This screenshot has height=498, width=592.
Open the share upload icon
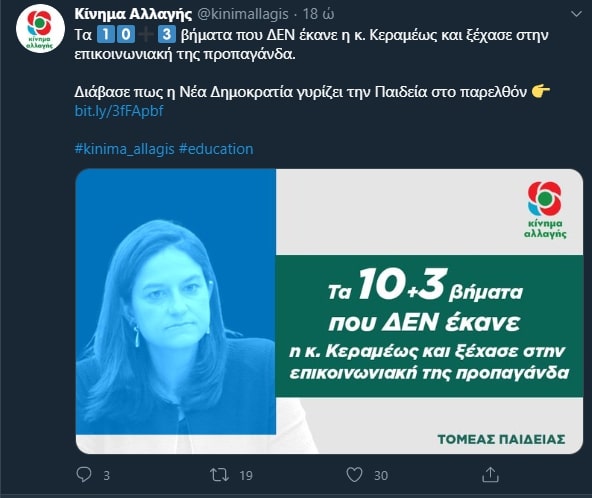point(490,475)
